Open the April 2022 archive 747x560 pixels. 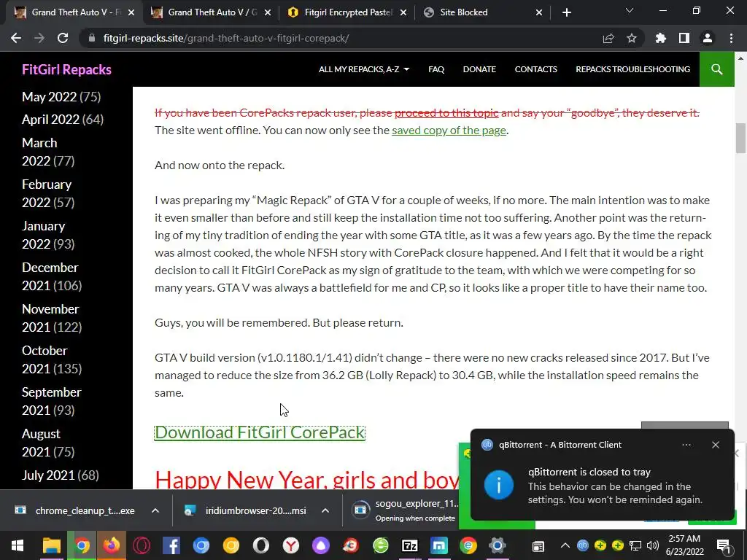(x=50, y=119)
